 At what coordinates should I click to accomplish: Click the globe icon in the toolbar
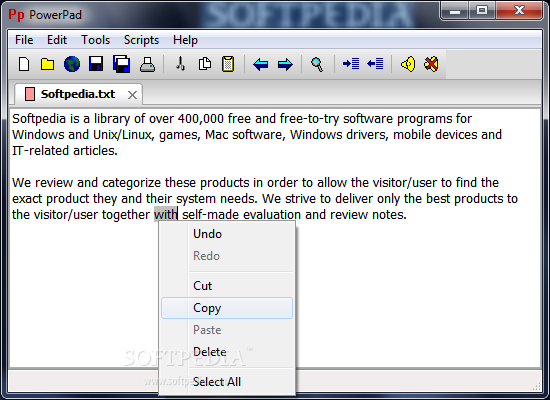[72, 64]
